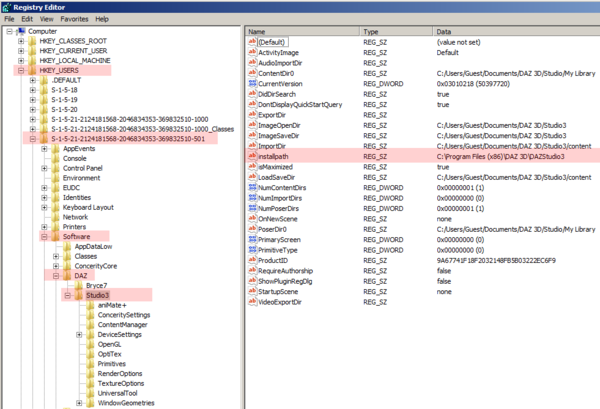The image size is (600, 409).
Task: Collapse the DAZ key
Action: pos(56,276)
